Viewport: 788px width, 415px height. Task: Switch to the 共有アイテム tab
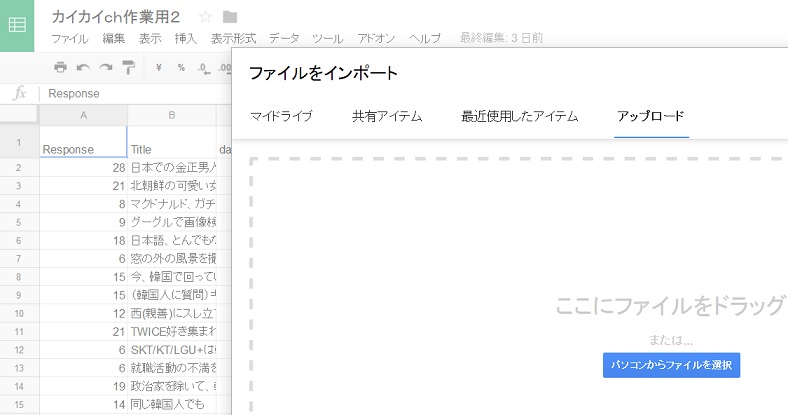(x=387, y=116)
